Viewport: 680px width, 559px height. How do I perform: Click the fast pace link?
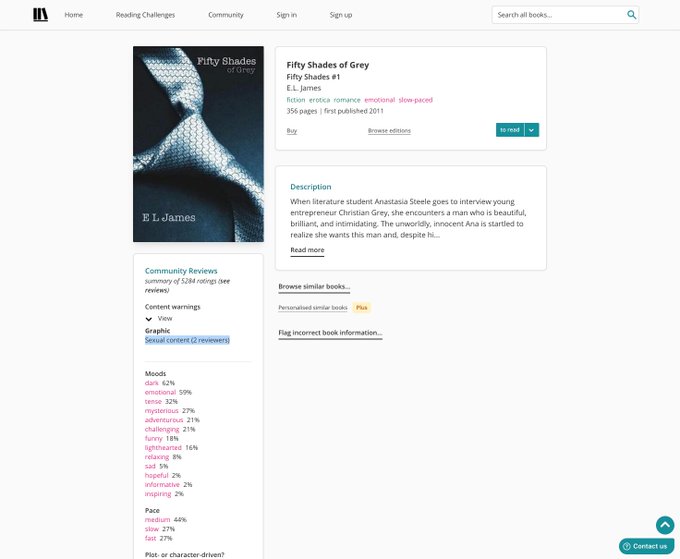[x=150, y=538]
